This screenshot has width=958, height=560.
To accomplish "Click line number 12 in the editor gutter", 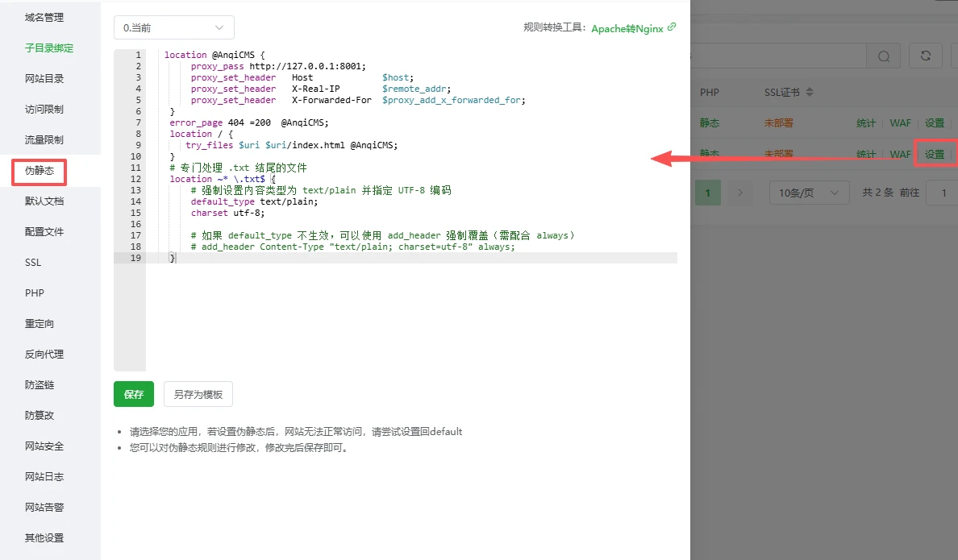I will 135,179.
